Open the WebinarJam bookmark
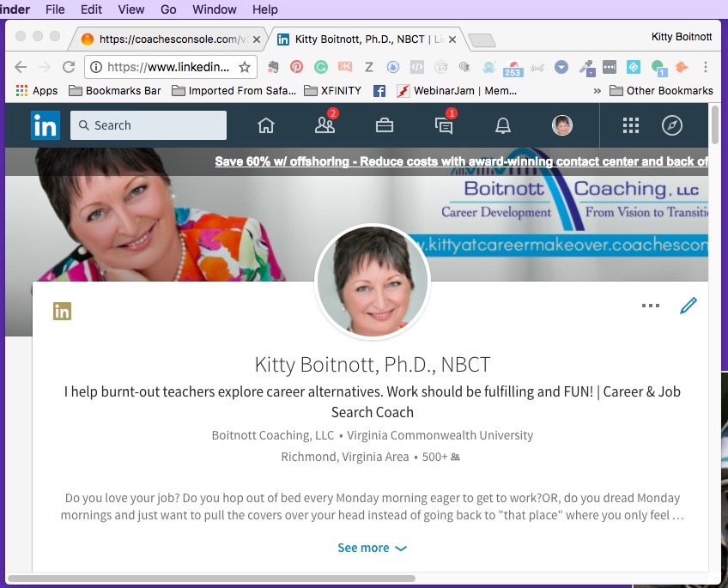The height and width of the screenshot is (588, 728). point(457,91)
